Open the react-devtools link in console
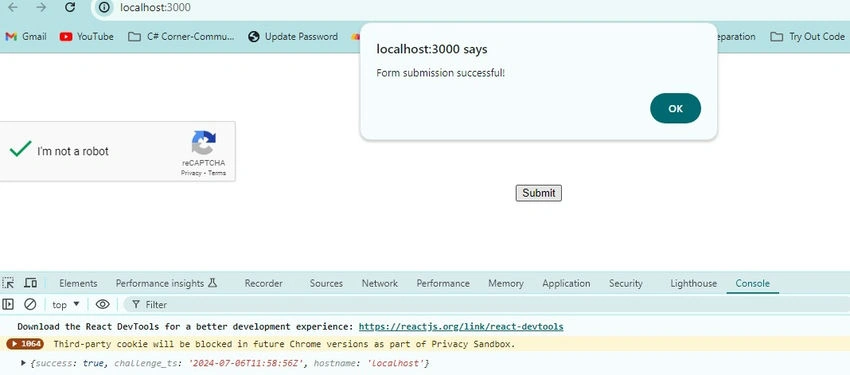Image resolution: width=850 pixels, height=375 pixels. click(x=461, y=327)
